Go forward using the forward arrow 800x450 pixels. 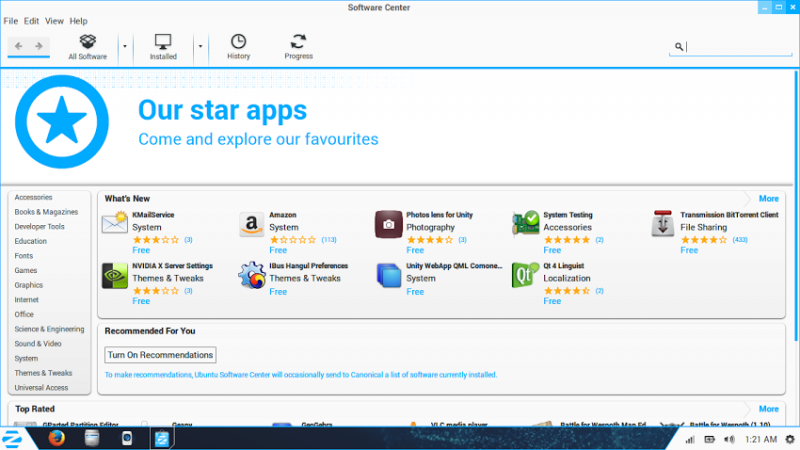click(39, 46)
